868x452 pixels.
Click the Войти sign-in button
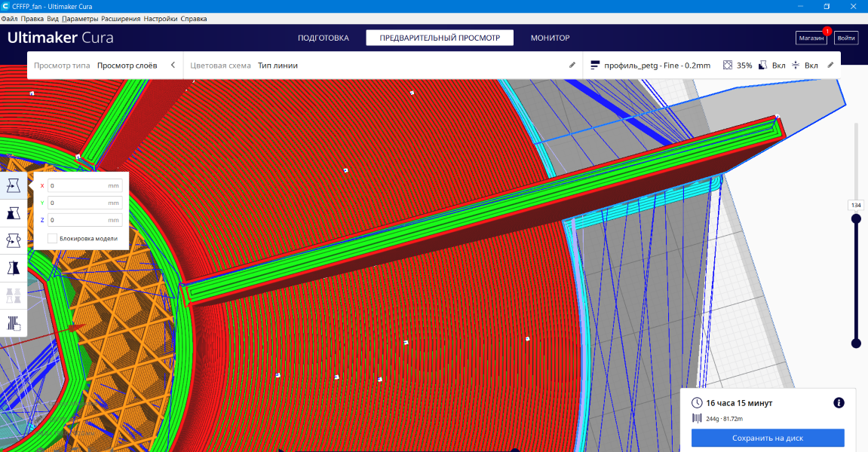pyautogui.click(x=846, y=38)
